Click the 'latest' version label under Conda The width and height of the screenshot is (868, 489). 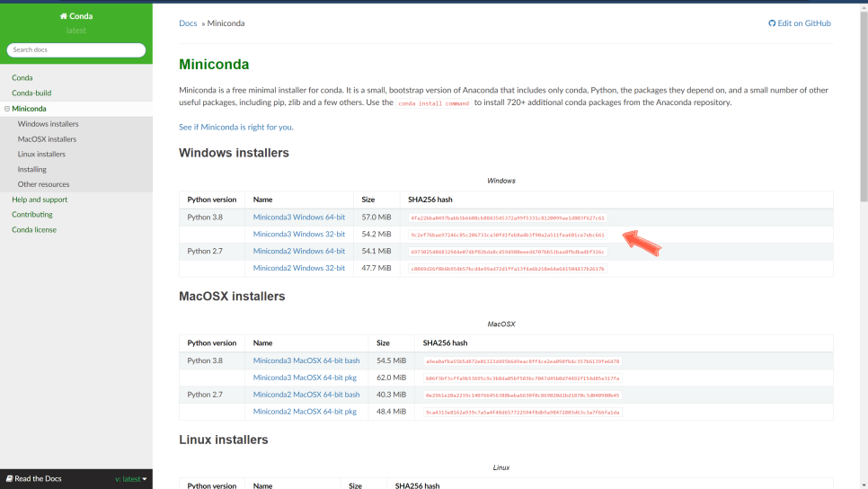click(75, 31)
